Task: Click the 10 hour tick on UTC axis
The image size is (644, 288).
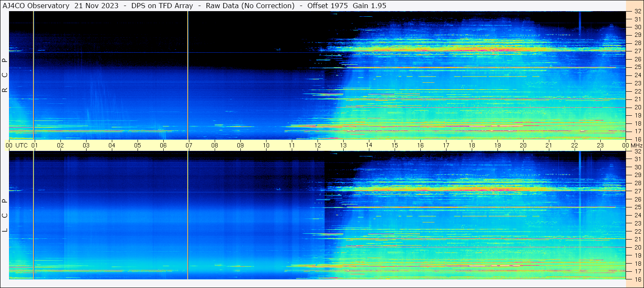Action: coord(266,145)
